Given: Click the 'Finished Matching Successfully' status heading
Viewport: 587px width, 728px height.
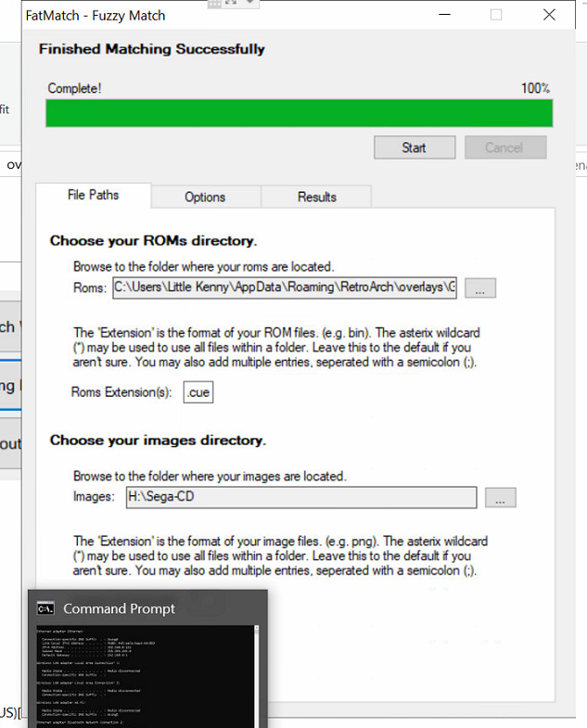Looking at the screenshot, I should 151,49.
